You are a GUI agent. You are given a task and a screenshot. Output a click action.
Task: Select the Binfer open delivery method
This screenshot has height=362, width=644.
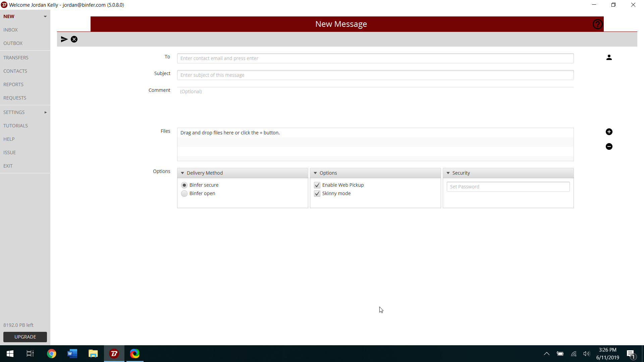pyautogui.click(x=184, y=193)
